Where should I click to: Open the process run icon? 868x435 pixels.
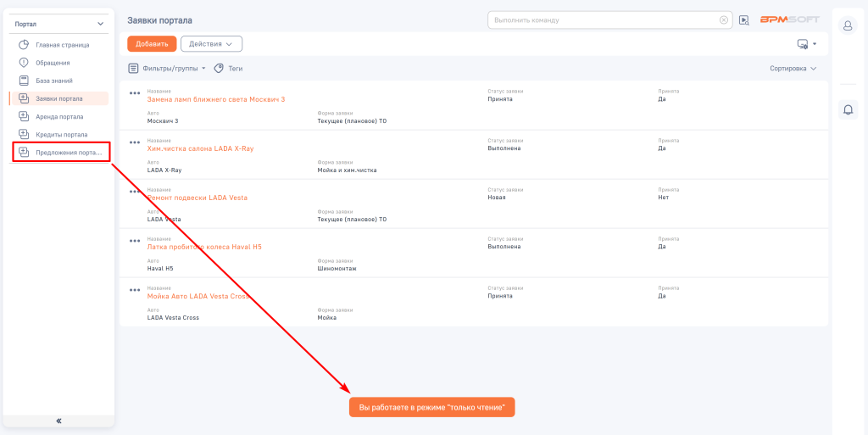tap(744, 20)
